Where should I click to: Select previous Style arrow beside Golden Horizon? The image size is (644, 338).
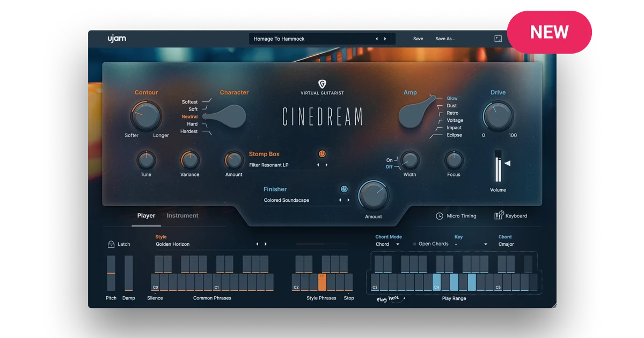point(257,244)
